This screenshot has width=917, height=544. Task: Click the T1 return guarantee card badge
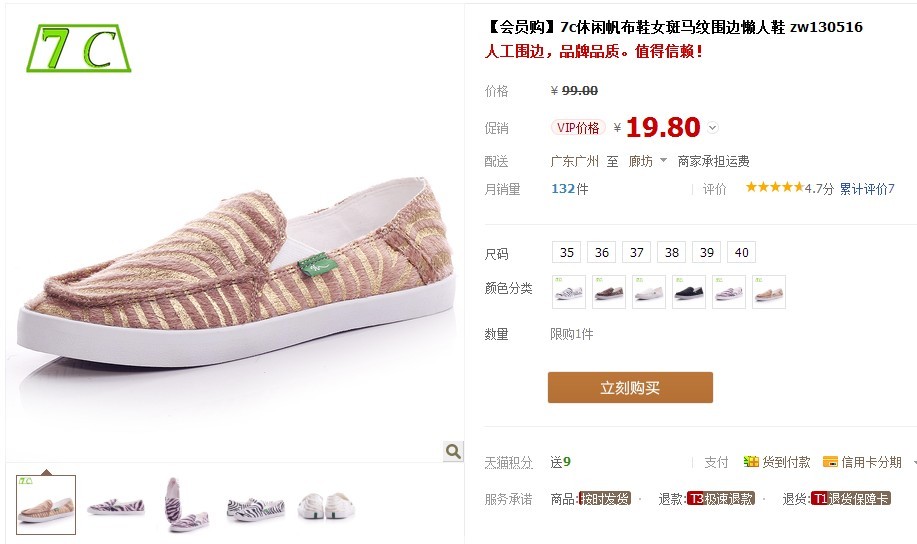[850, 498]
